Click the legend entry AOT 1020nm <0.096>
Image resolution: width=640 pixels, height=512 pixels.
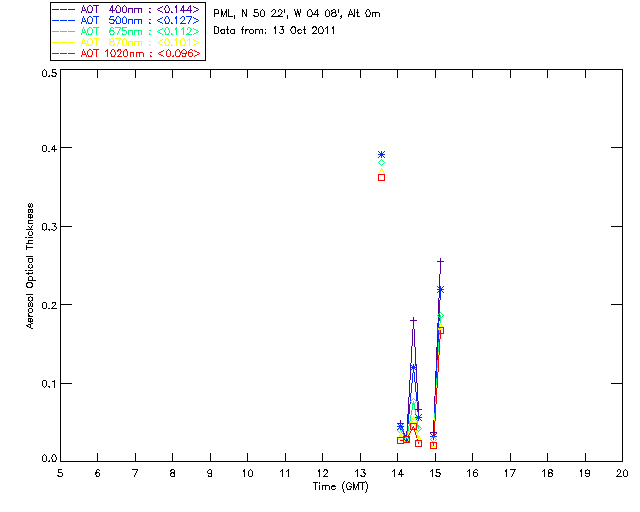click(127, 53)
